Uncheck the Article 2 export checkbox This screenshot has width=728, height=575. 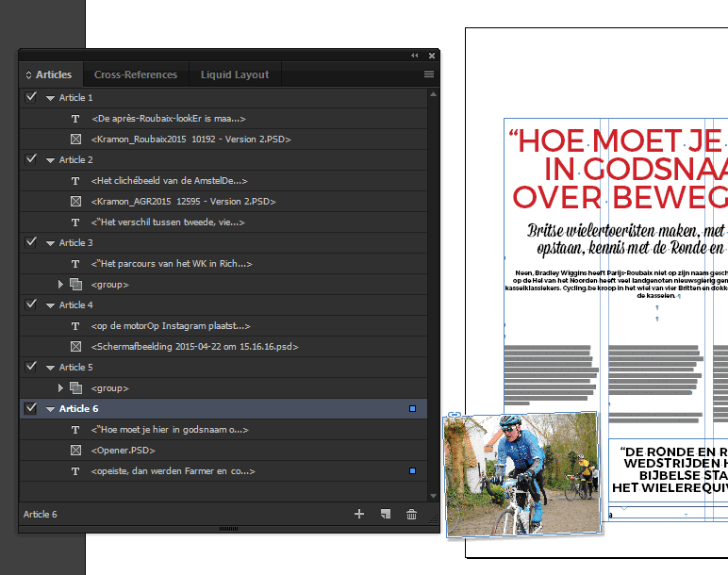click(x=31, y=159)
